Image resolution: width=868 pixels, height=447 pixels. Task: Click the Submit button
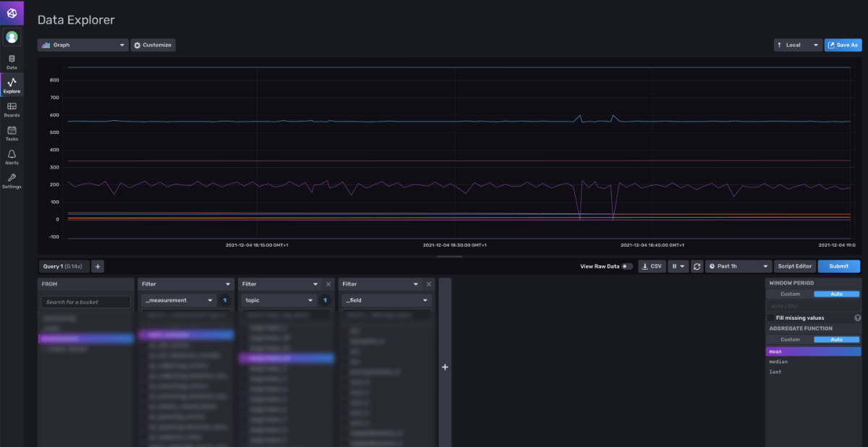(x=838, y=265)
